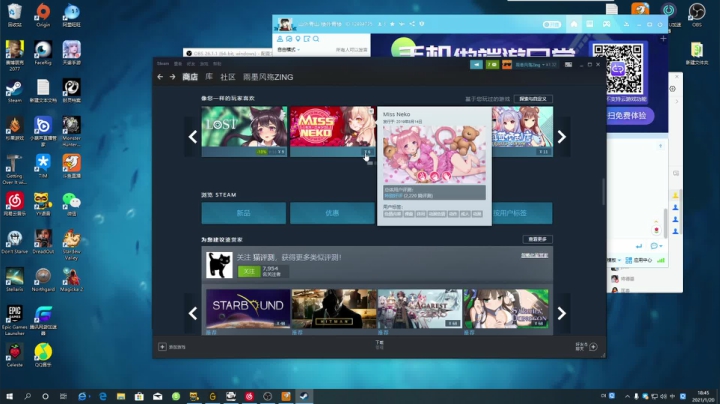This screenshot has width=720, height=404.
Task: Open the home icon in YY window header
Action: tap(574, 24)
